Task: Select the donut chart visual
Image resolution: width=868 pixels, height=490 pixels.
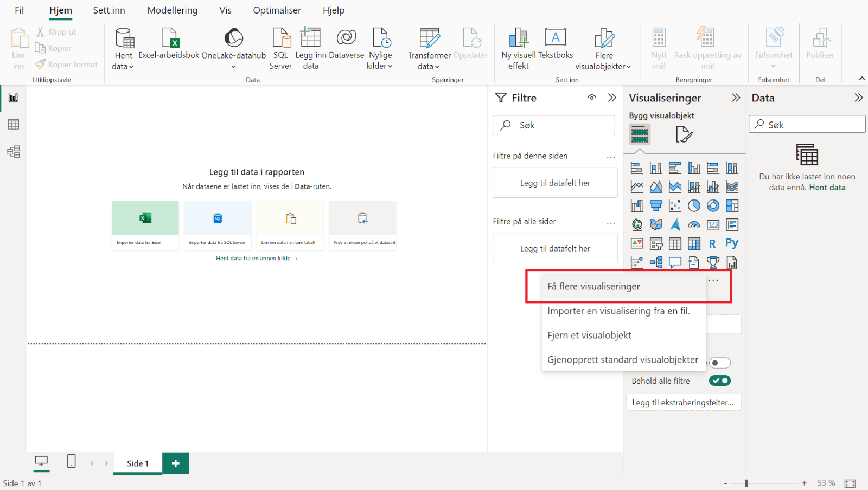Action: [x=713, y=206]
